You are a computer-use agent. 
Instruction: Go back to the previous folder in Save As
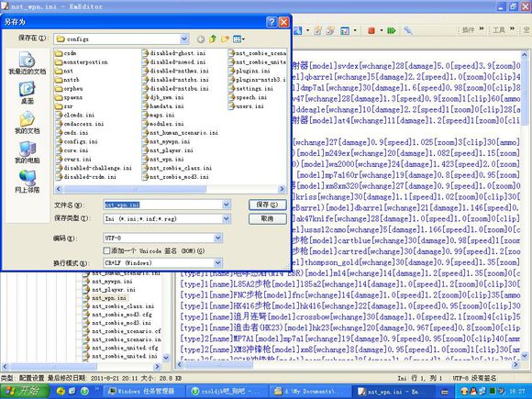pos(201,39)
